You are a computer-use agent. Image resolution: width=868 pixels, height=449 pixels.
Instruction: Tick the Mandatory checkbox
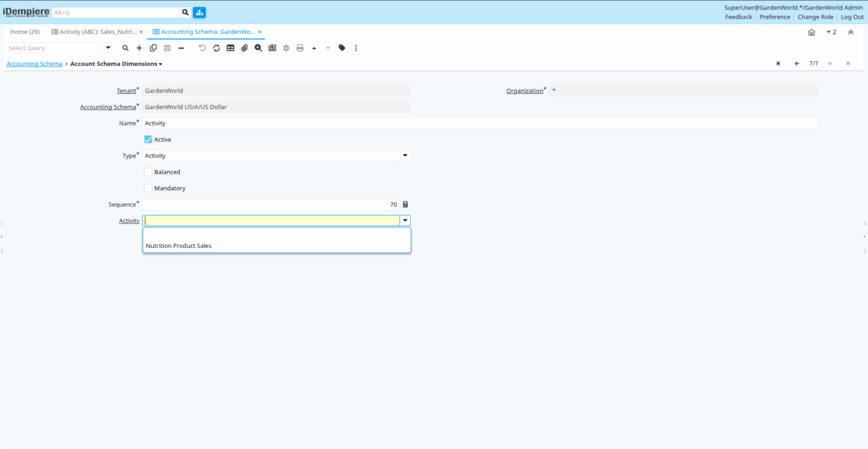148,188
